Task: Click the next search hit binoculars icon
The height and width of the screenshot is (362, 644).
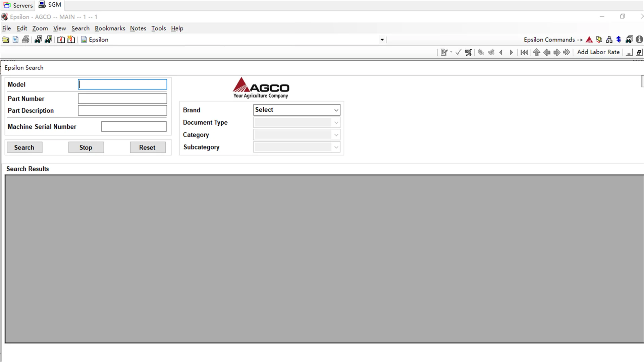Action: point(491,52)
